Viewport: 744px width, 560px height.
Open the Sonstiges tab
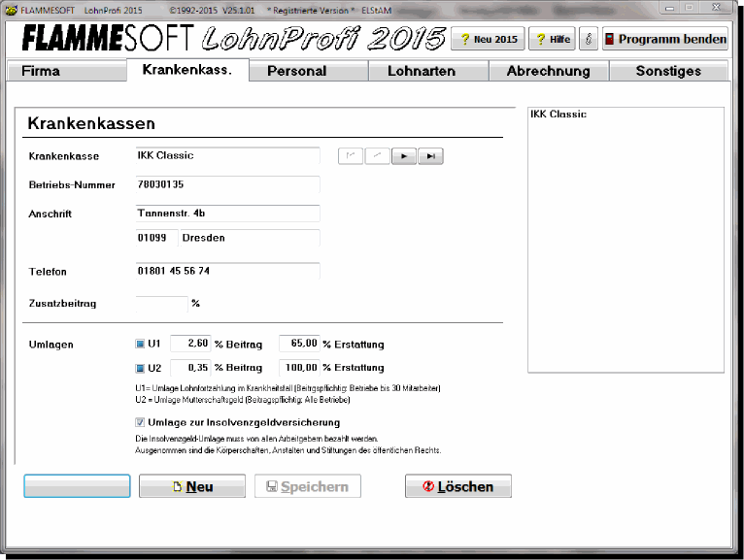point(668,71)
